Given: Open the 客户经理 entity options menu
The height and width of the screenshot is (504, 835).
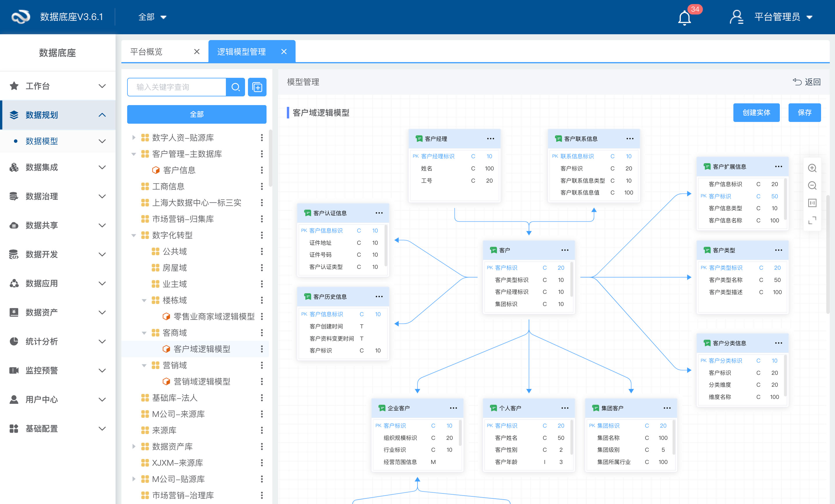Looking at the screenshot, I should 490,138.
